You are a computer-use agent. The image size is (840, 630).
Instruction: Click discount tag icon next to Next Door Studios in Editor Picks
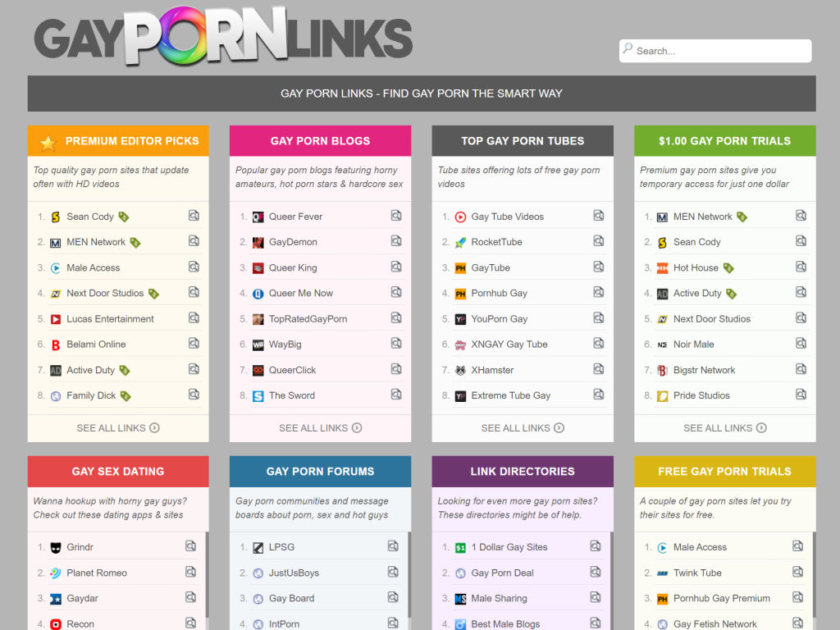153,294
